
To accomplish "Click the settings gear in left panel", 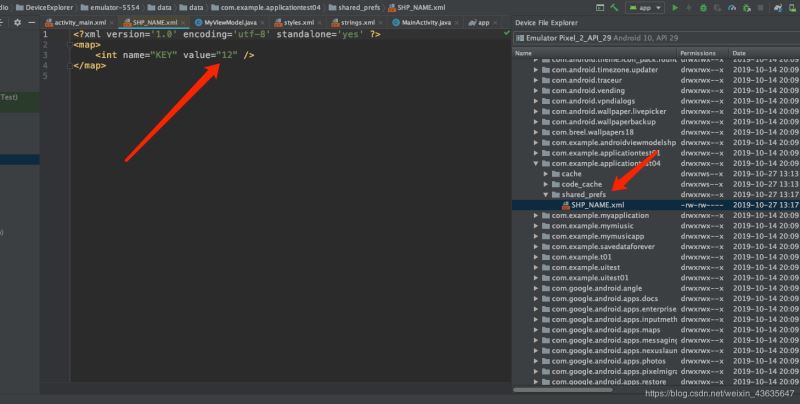I will tap(17, 21).
